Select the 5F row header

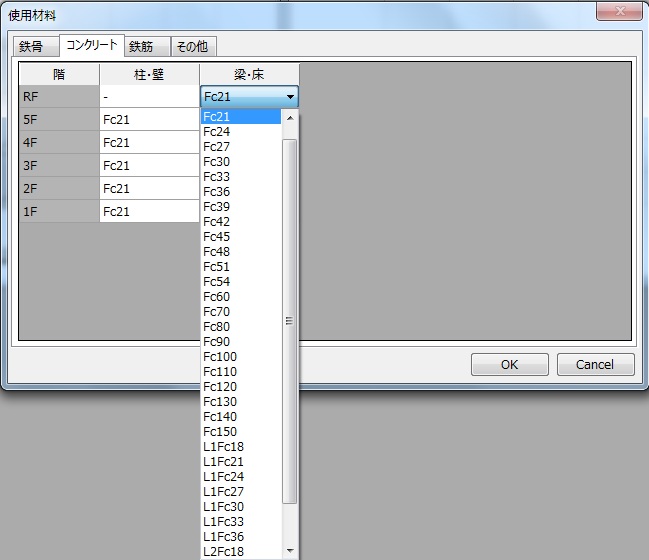tap(59, 120)
